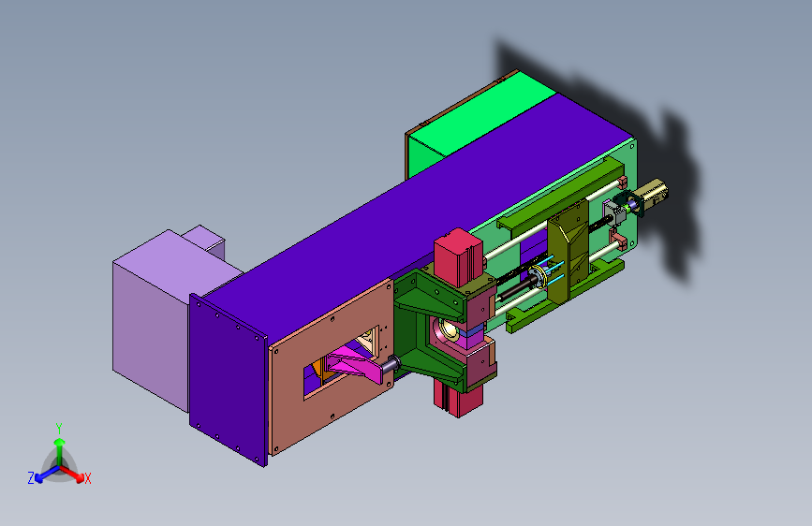Select the round lens in the pink housing

(x=450, y=329)
